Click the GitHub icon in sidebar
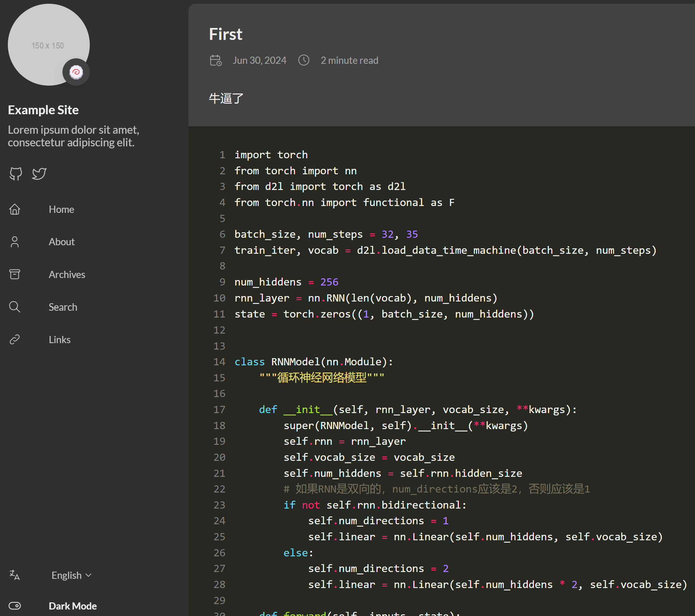This screenshot has width=695, height=616. pyautogui.click(x=15, y=174)
